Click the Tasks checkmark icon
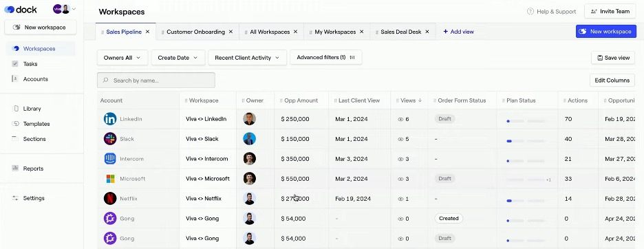 coord(16,64)
